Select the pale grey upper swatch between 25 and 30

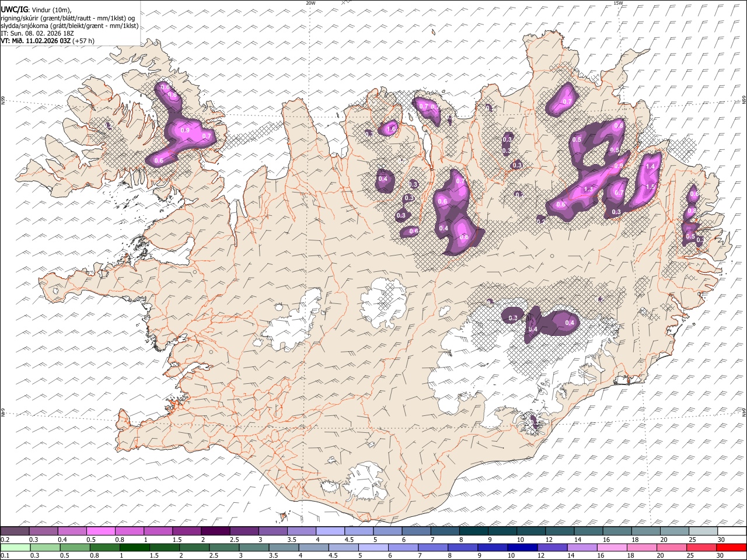point(703,531)
